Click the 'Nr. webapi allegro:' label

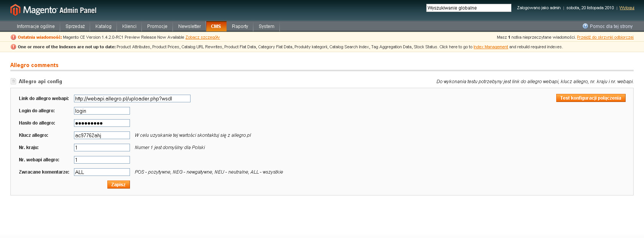(39, 160)
